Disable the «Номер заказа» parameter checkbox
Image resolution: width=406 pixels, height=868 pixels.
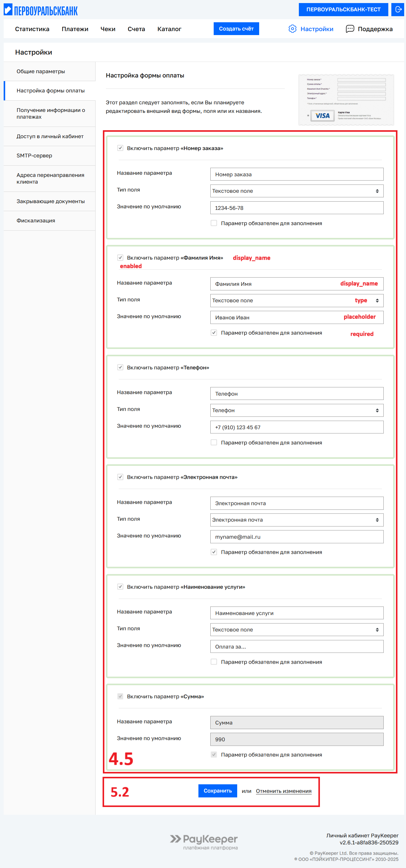120,148
